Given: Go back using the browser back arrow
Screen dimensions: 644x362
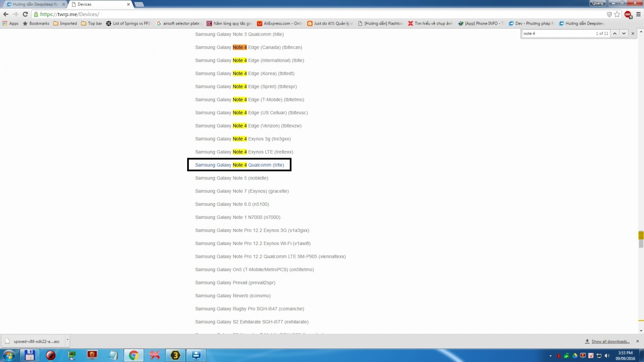Looking at the screenshot, I should [6, 14].
